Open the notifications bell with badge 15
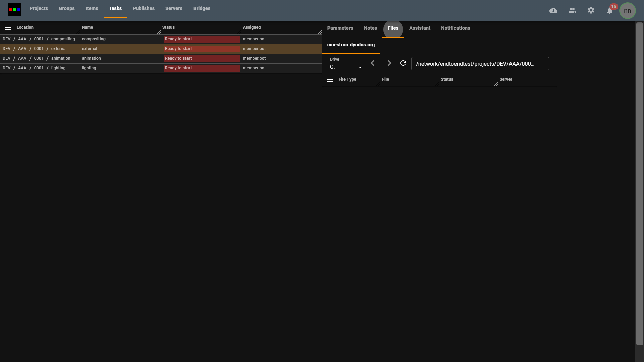Viewport: 644px width, 362px height. coord(610,11)
